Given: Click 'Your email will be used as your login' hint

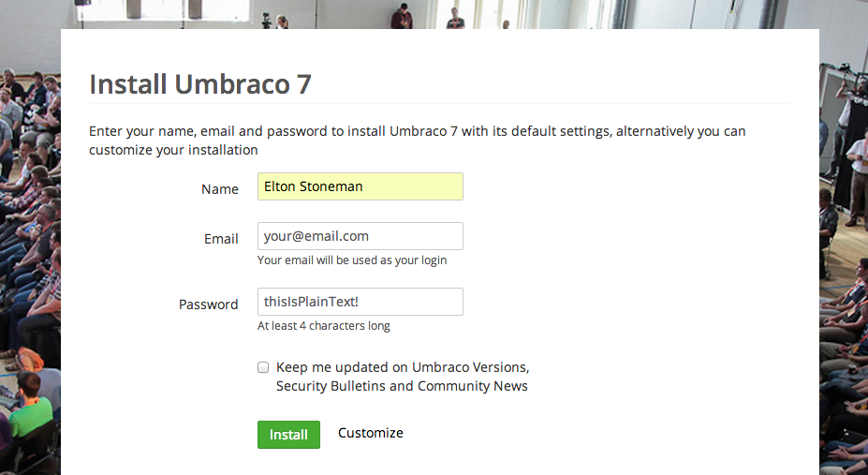Looking at the screenshot, I should pos(352,260).
